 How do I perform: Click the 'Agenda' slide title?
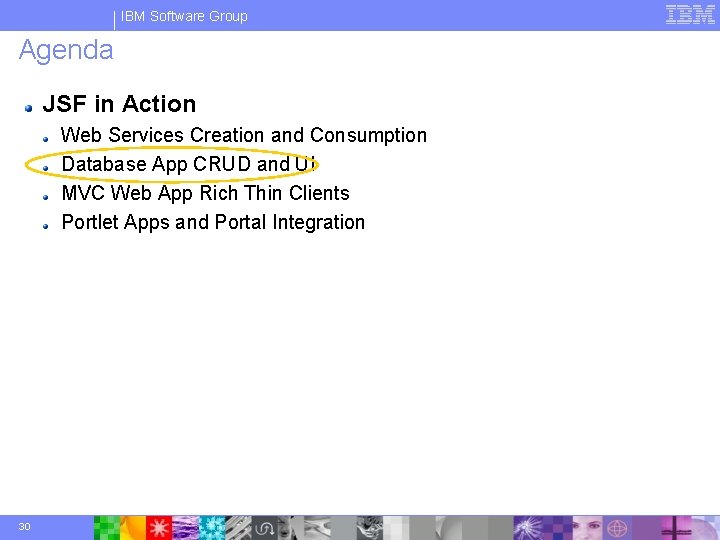tap(66, 51)
